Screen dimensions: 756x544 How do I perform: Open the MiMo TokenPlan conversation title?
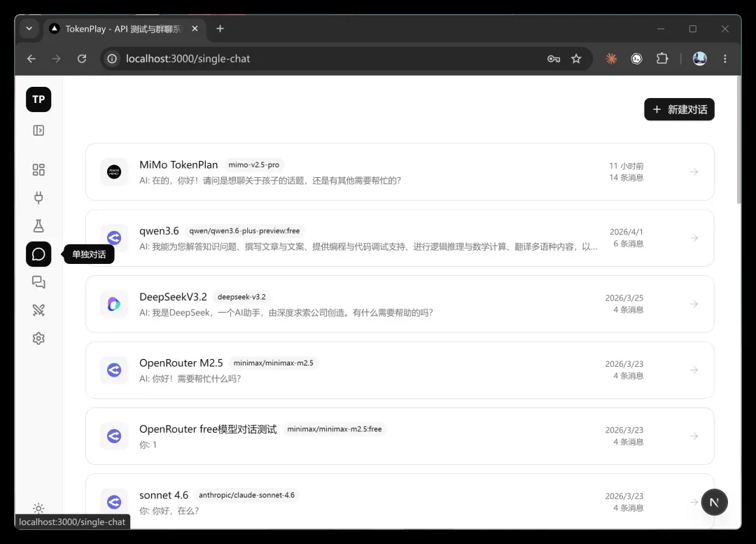click(178, 165)
